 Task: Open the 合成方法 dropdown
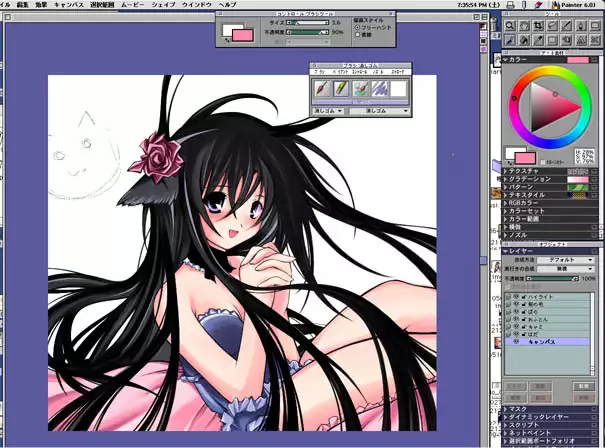coord(565,259)
